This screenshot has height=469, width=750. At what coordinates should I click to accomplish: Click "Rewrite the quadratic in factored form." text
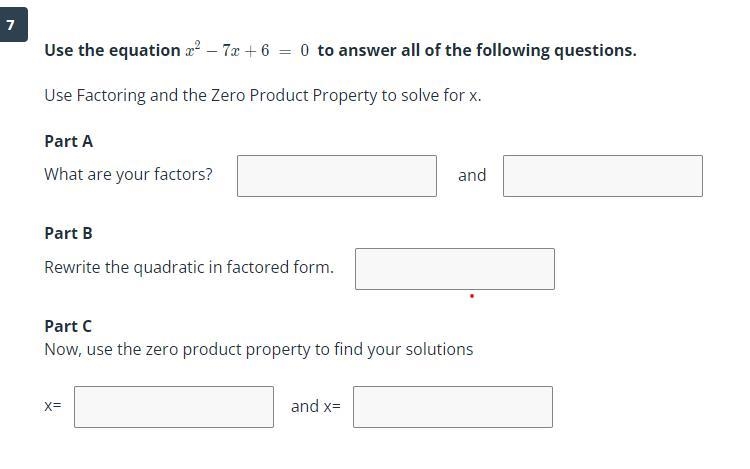pyautogui.click(x=189, y=267)
